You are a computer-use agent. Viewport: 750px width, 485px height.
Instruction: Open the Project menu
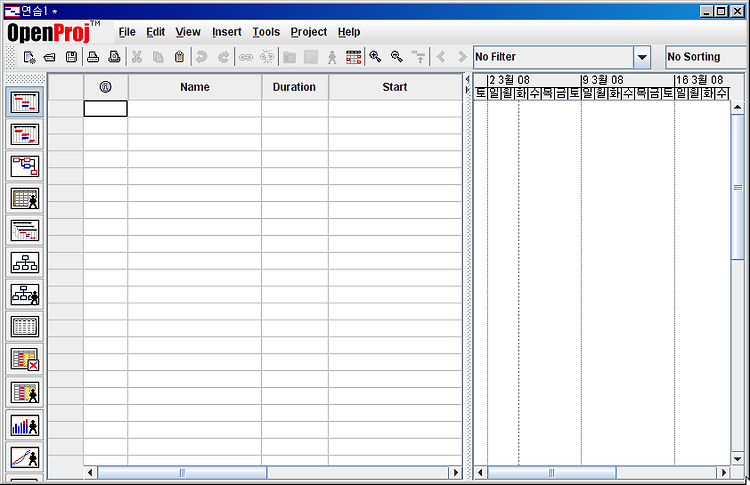coord(309,32)
